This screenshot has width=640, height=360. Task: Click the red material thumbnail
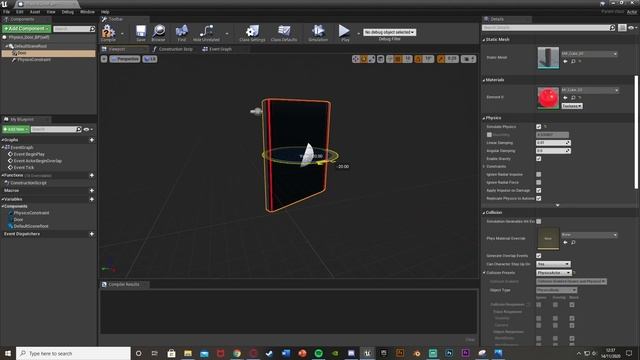click(548, 98)
